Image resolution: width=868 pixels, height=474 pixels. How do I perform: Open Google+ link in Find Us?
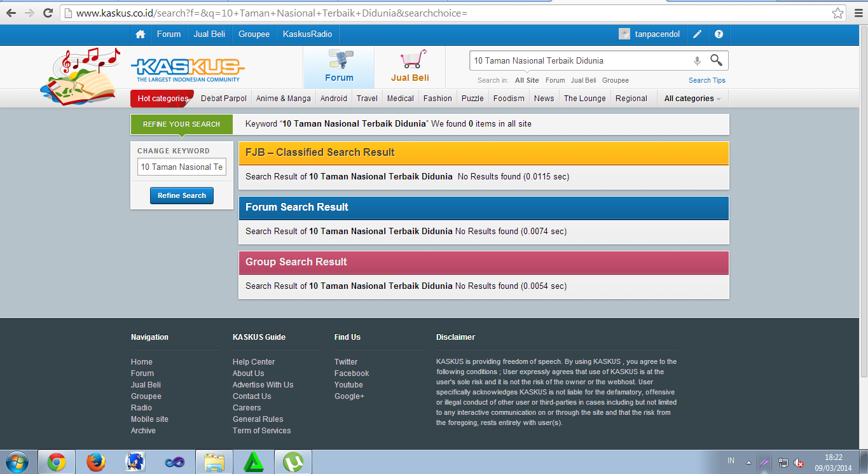[350, 396]
